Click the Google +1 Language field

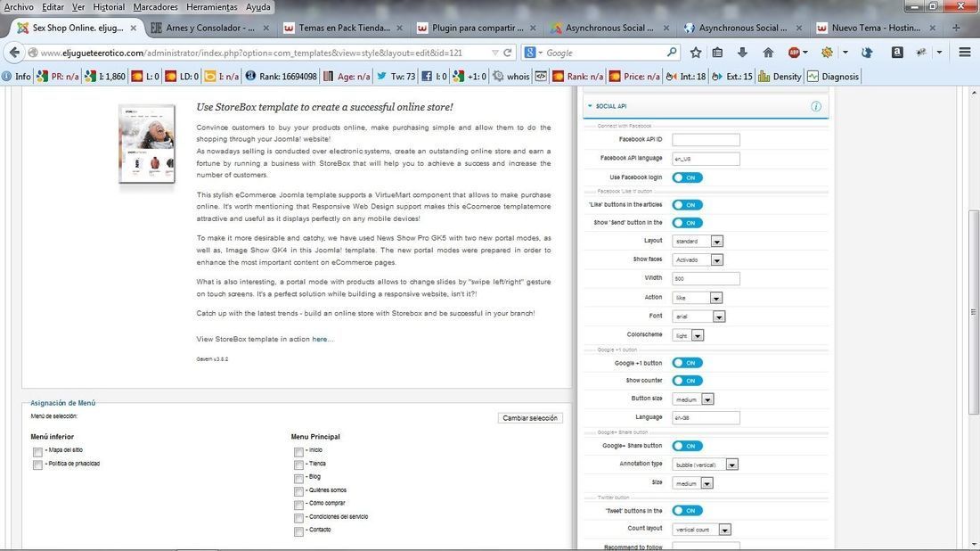click(x=706, y=417)
